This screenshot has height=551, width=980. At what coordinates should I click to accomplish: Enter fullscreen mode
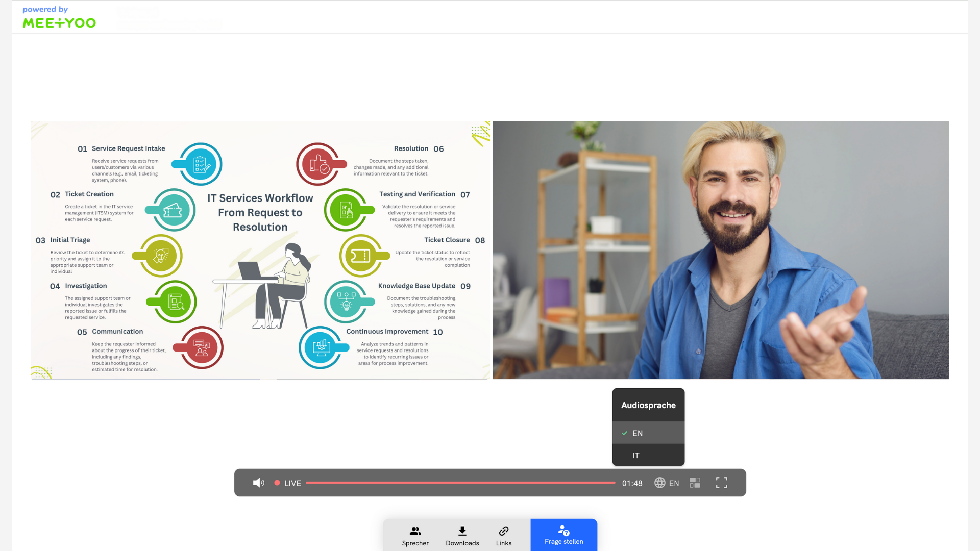click(x=721, y=483)
